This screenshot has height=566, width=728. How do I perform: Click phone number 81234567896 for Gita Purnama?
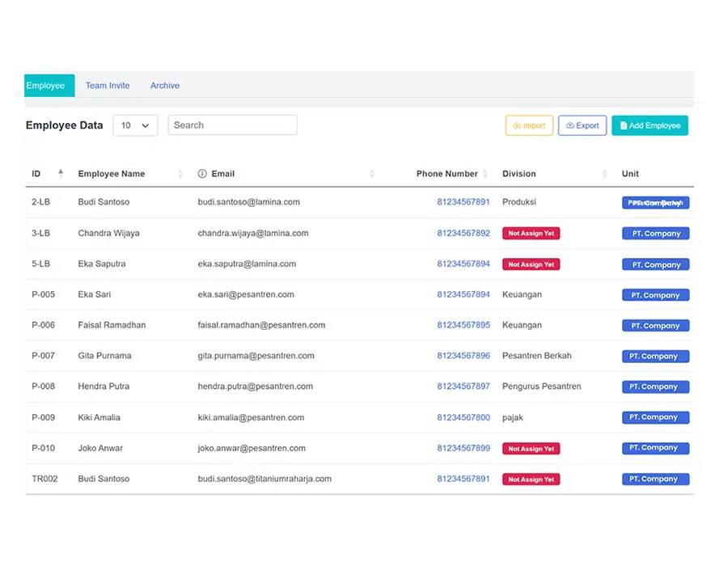coord(463,356)
